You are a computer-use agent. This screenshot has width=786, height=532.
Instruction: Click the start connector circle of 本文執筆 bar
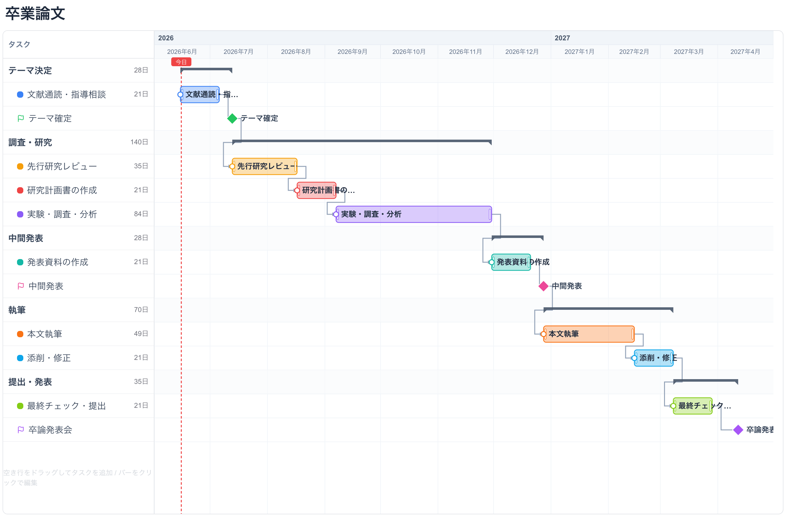pos(543,334)
